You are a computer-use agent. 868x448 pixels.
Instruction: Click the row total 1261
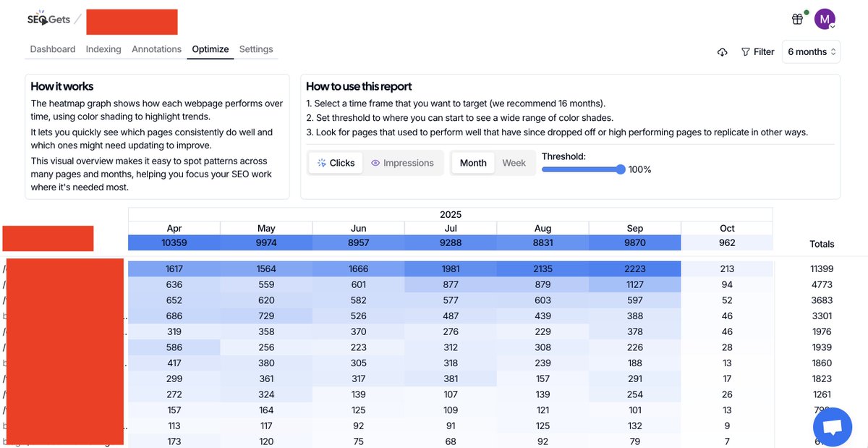(x=822, y=394)
